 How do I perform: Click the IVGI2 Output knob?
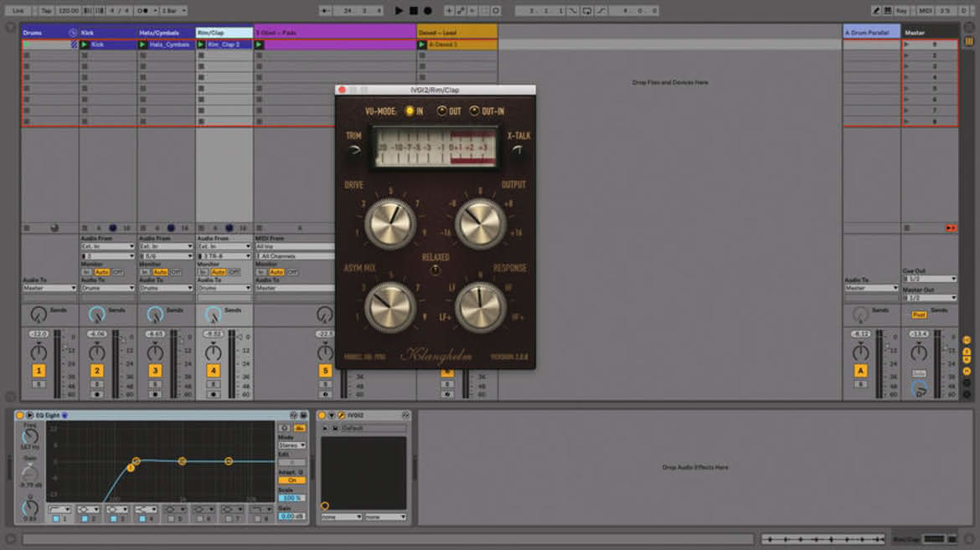[x=480, y=224]
